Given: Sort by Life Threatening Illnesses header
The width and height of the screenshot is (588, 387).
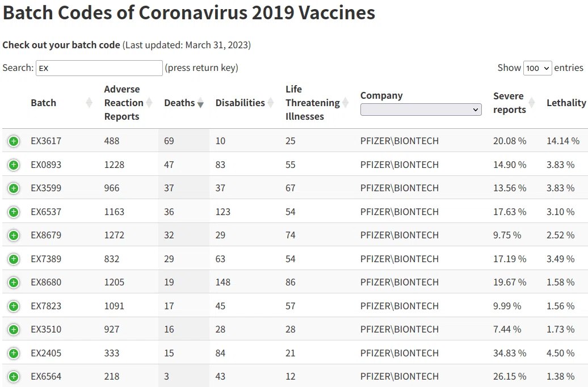Looking at the screenshot, I should coord(317,103).
